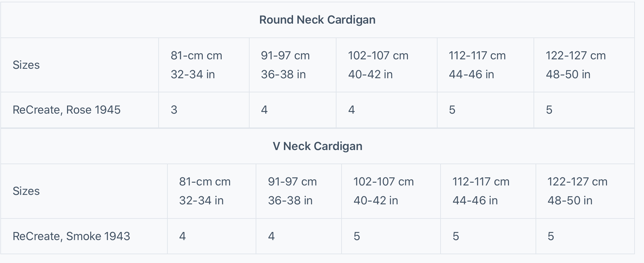The image size is (644, 263).
Task: Select the ReCreate, Rose 1945 row label
Action: point(67,110)
